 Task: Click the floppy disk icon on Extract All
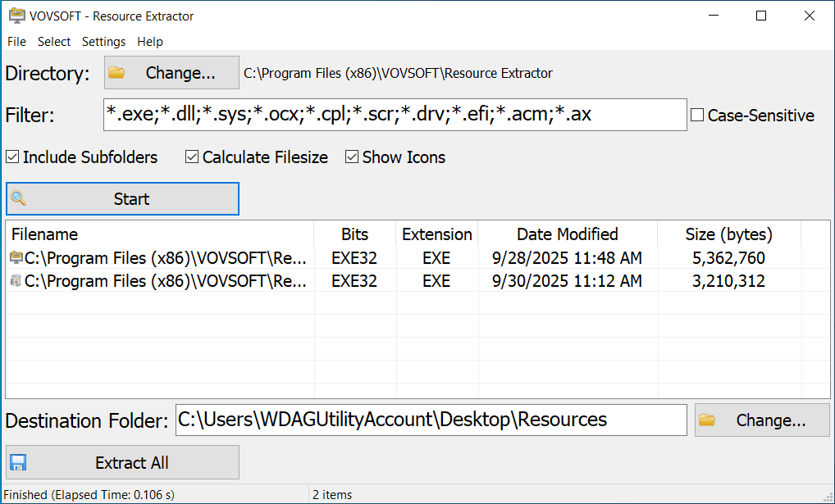[x=18, y=462]
